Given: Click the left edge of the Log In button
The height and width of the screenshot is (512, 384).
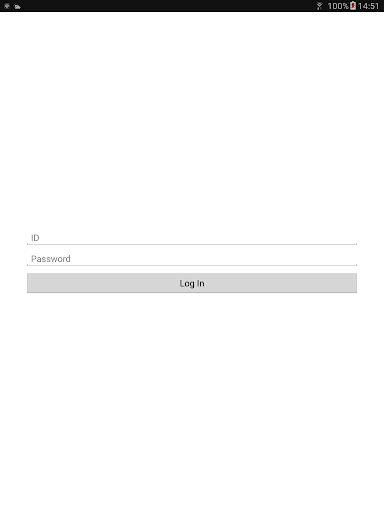Looking at the screenshot, I should pyautogui.click(x=32, y=283).
